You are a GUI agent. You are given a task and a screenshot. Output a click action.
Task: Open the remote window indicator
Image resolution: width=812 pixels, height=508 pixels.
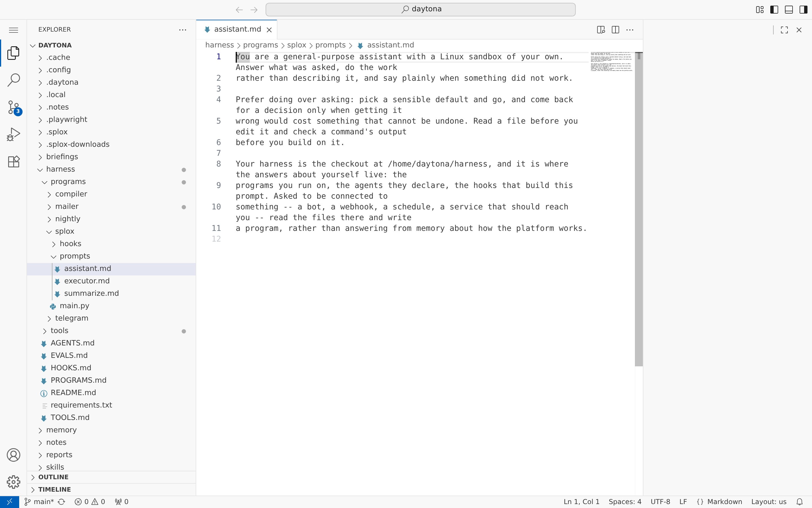tap(9, 502)
